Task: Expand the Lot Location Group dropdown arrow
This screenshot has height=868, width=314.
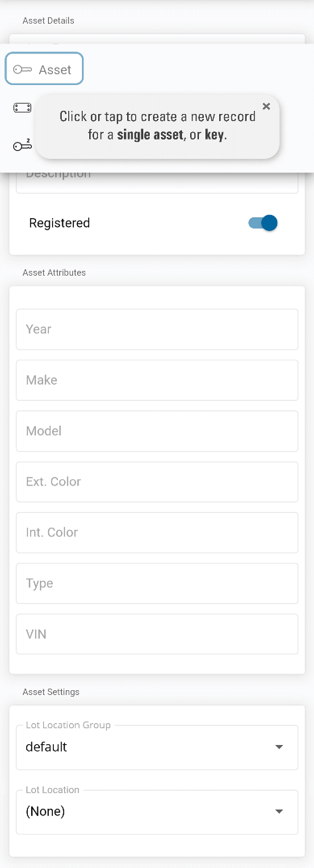Action: pos(279,747)
